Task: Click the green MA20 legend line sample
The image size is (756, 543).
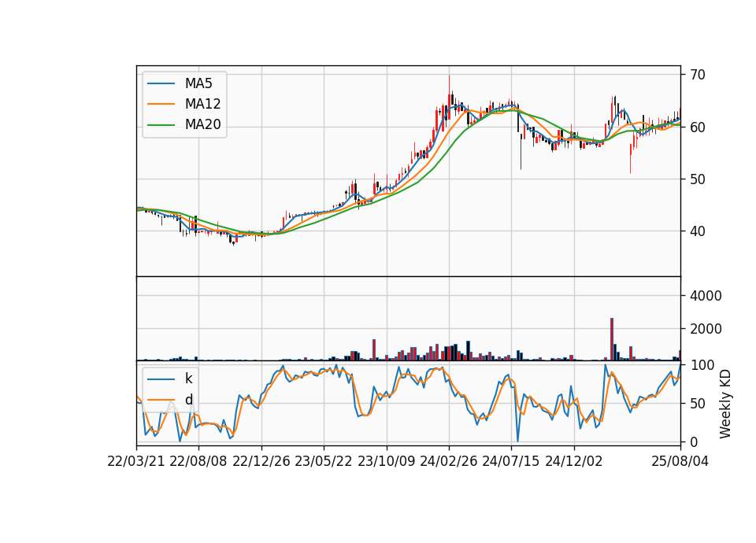Action: click(161, 125)
